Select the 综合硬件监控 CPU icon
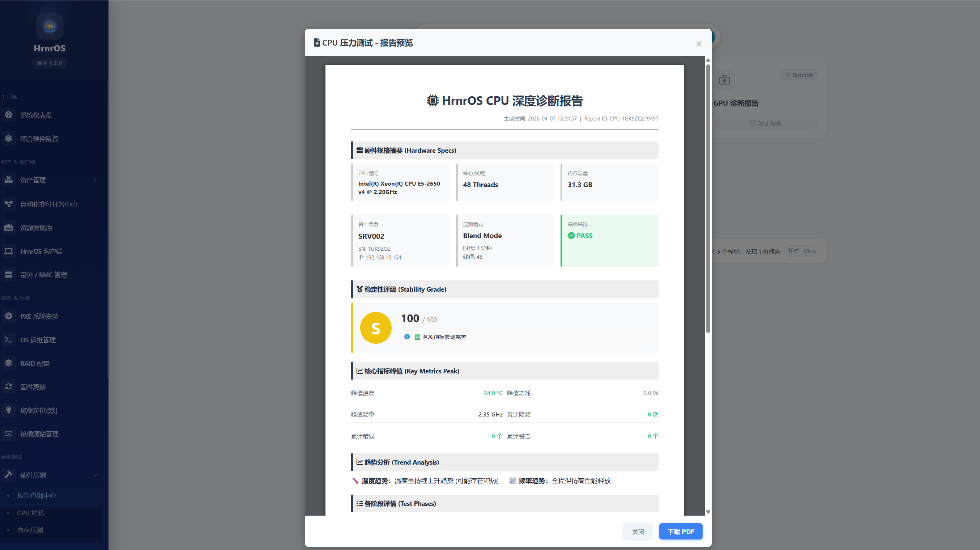Screen dimensions: 980x550 click(9, 138)
